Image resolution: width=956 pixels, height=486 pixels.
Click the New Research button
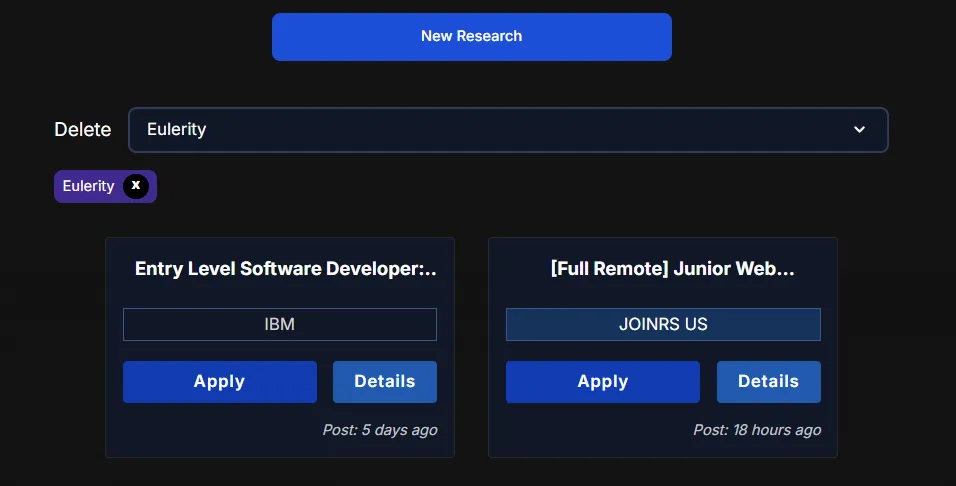(471, 37)
